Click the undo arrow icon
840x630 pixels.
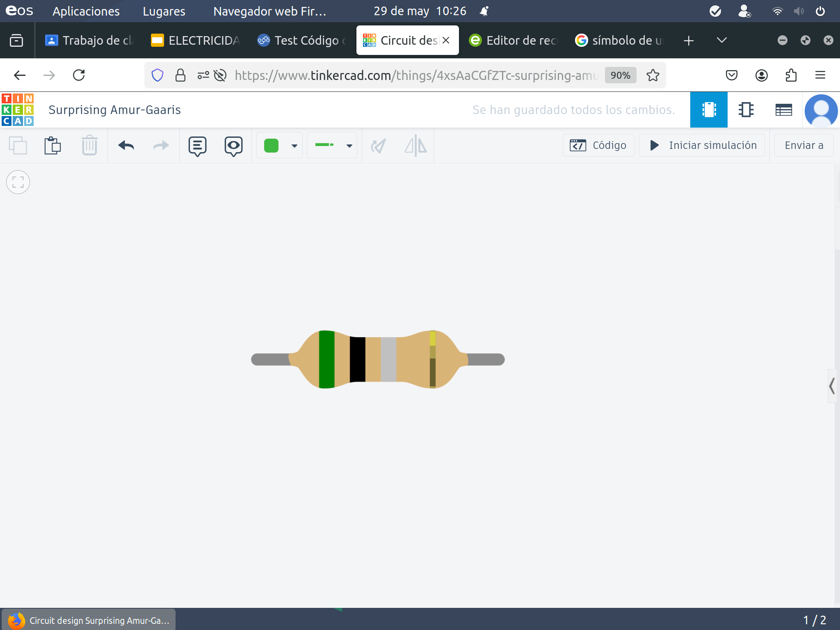(x=126, y=145)
